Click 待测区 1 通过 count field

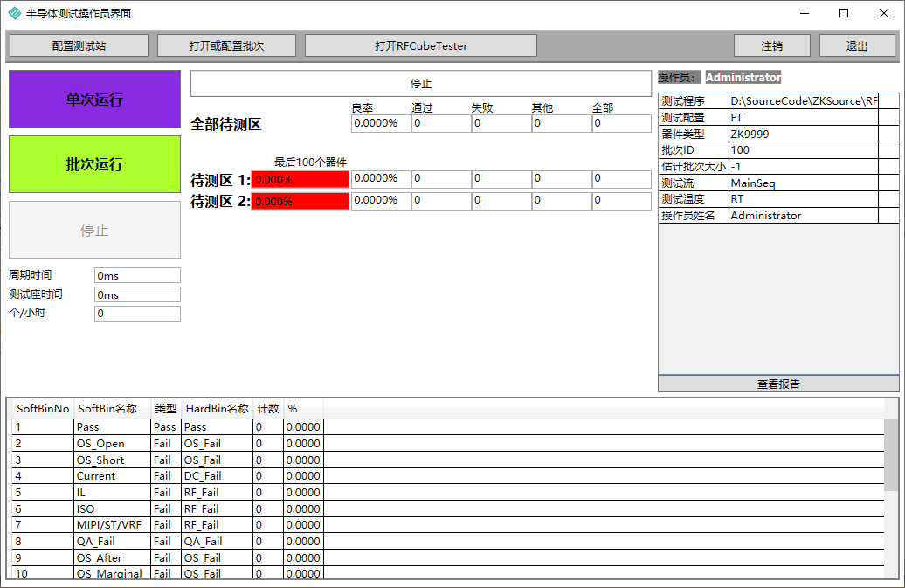coord(441,179)
